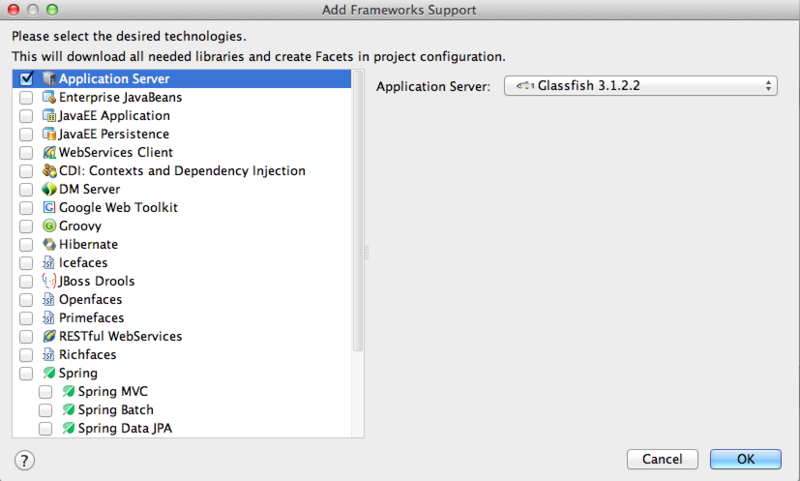Image resolution: width=800 pixels, height=481 pixels.
Task: Click the frameworks list vertical scrollbar
Action: pyautogui.click(x=358, y=212)
